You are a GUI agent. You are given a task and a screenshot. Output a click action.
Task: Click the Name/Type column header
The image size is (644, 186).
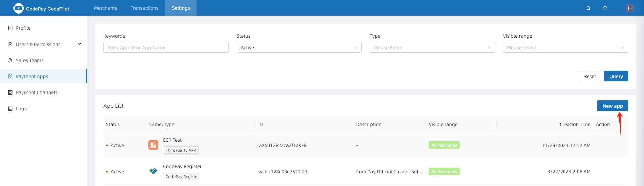(161, 124)
